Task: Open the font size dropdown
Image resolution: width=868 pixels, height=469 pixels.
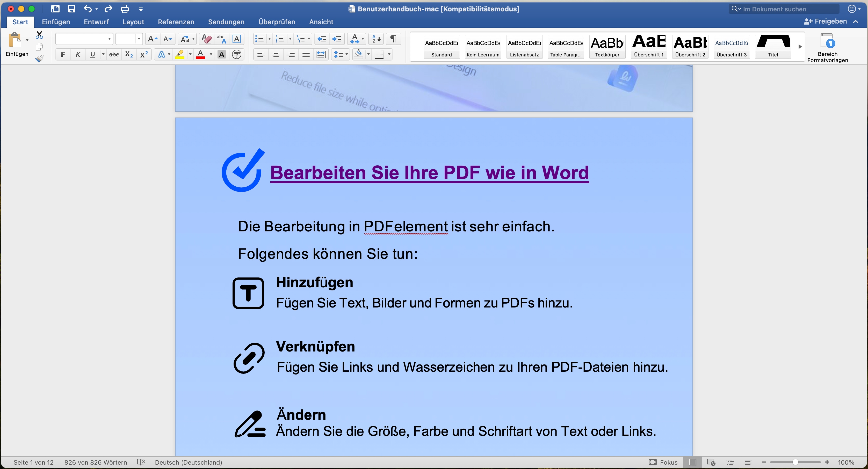Action: coord(139,39)
